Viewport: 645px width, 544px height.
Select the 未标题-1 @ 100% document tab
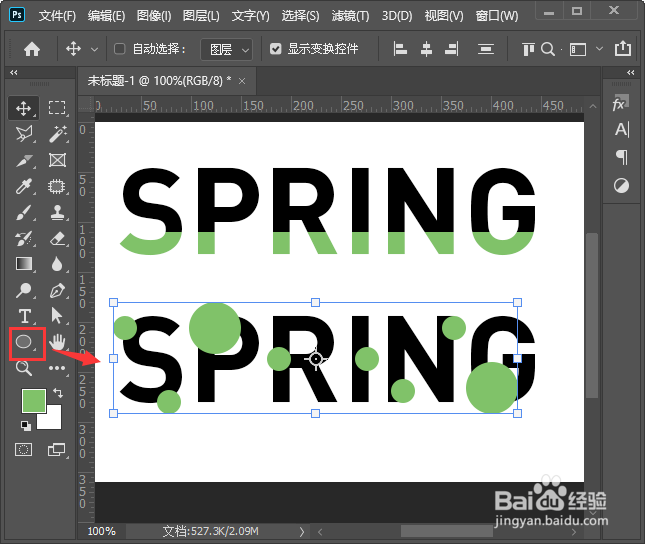(x=167, y=81)
